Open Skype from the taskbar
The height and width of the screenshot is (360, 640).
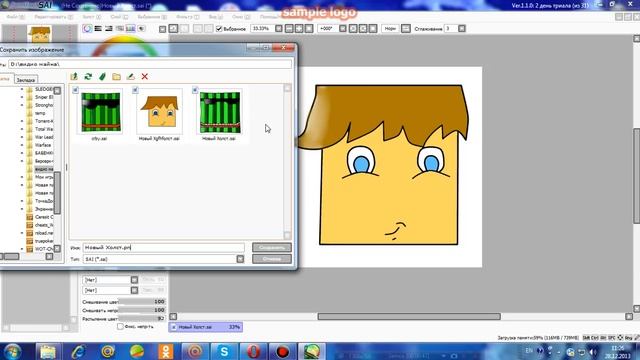[224, 351]
